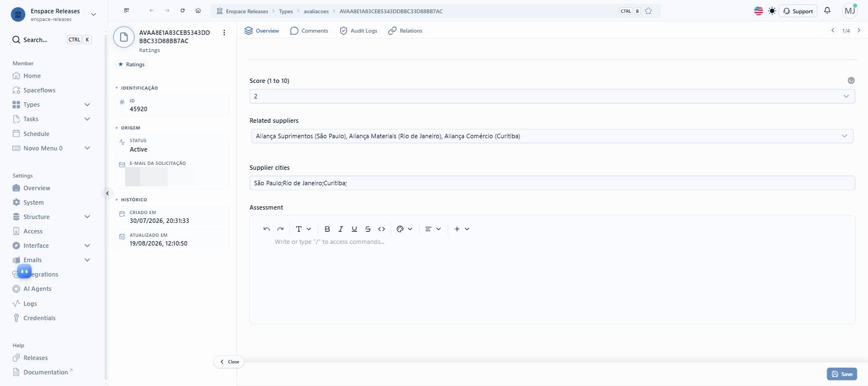
Task: Toggle italic formatting in editor toolbar
Action: (340, 229)
